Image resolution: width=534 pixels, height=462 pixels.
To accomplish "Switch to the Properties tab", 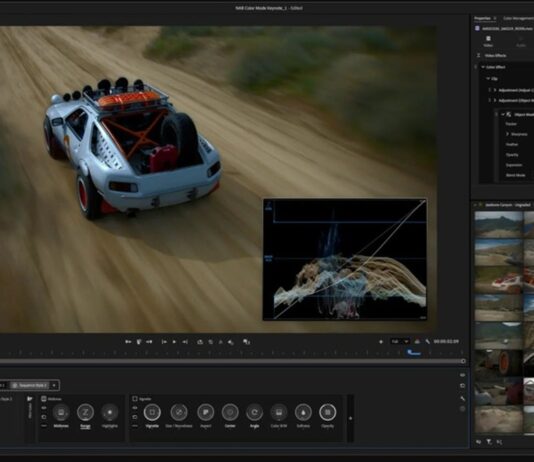I will [x=483, y=18].
